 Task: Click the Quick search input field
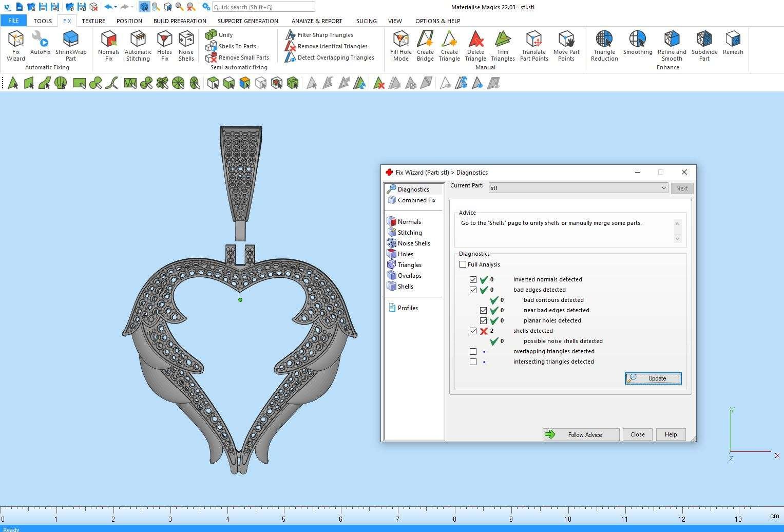pos(263,7)
